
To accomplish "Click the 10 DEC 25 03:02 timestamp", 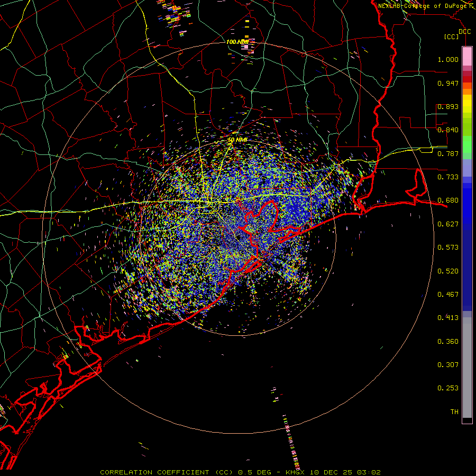I will [345, 472].
